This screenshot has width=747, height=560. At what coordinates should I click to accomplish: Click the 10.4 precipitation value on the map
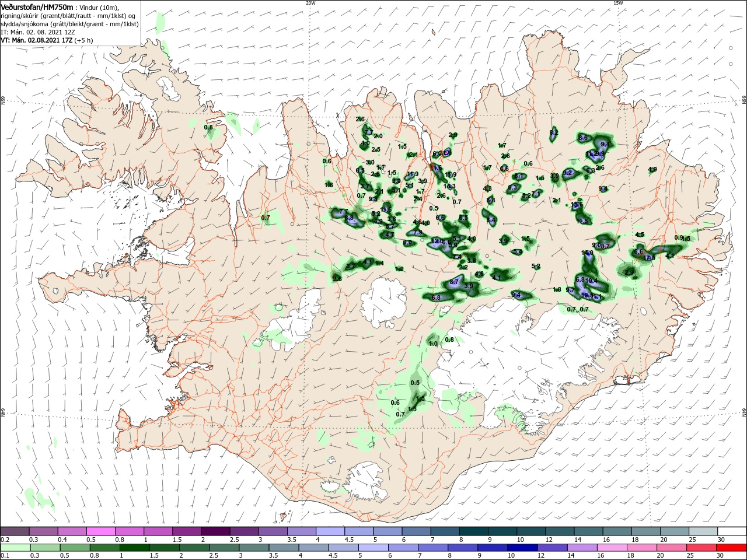pos(592,281)
